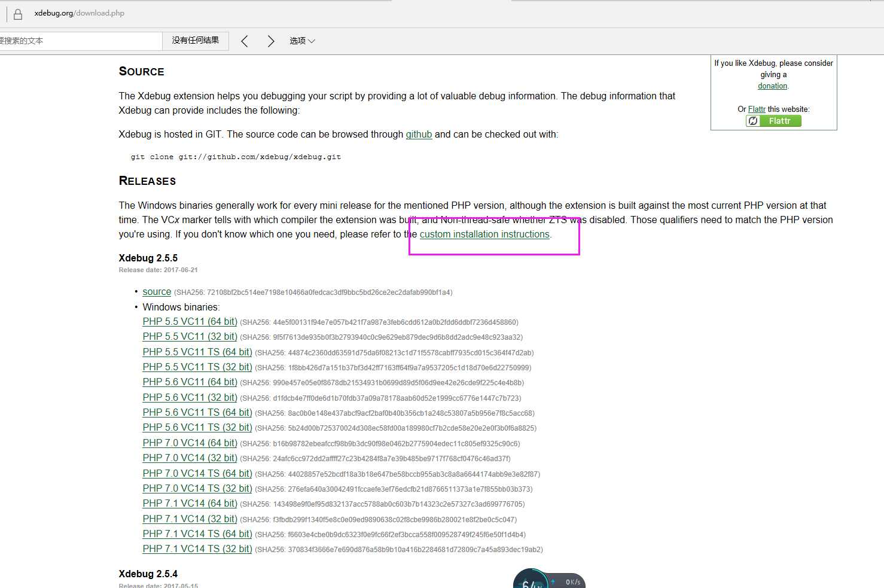Go to previous find result arrow
The width and height of the screenshot is (884, 588).
tap(245, 41)
